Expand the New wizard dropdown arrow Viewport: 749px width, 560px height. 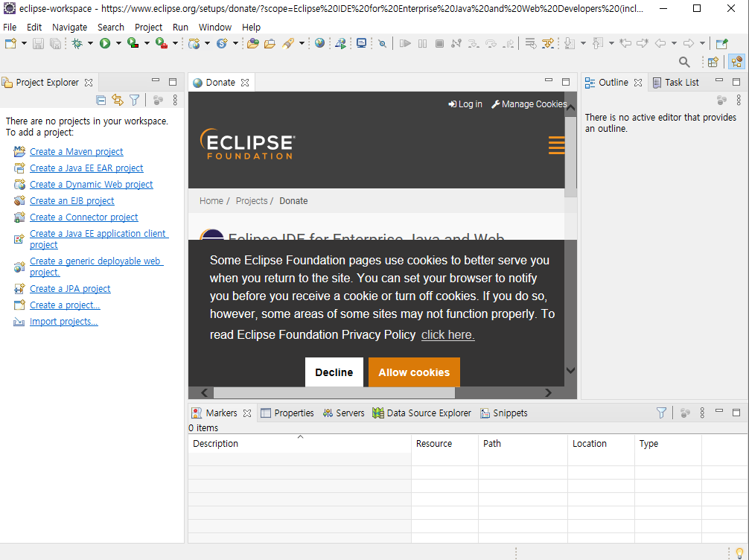(x=24, y=43)
